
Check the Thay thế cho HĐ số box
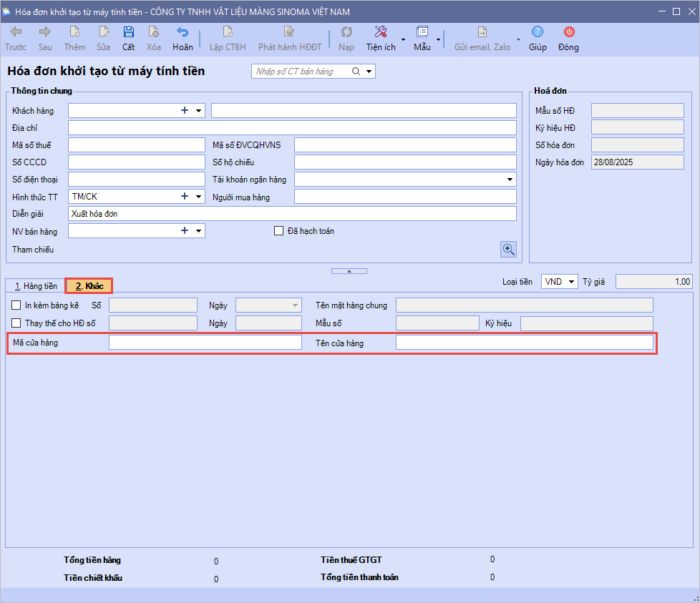[x=16, y=323]
